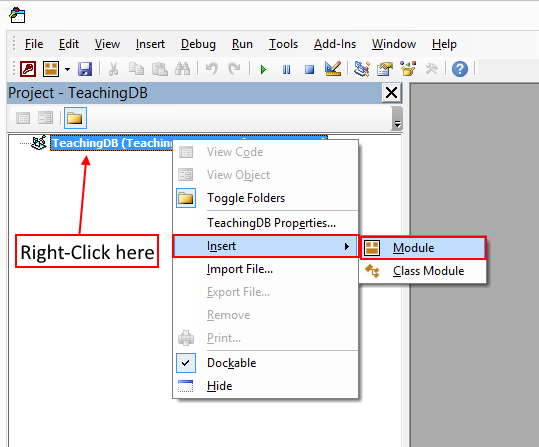Open dropdown arrow next to Insert Module icon

67,69
